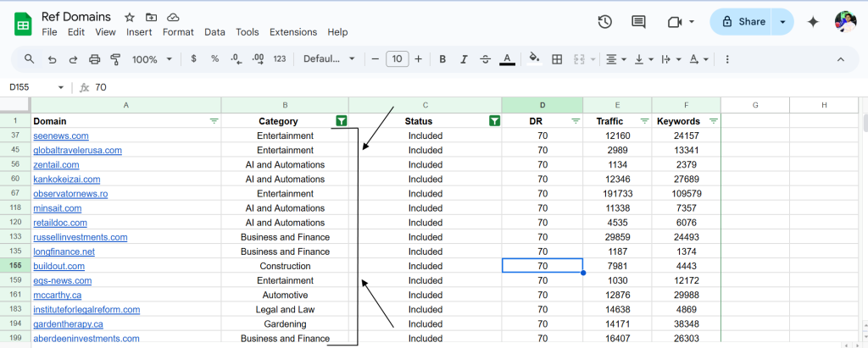Select column G header

tap(755, 105)
